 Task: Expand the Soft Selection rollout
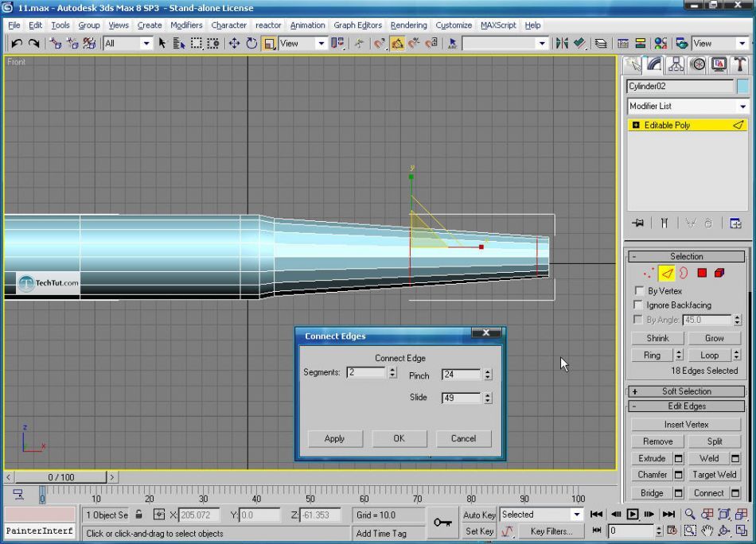[687, 391]
